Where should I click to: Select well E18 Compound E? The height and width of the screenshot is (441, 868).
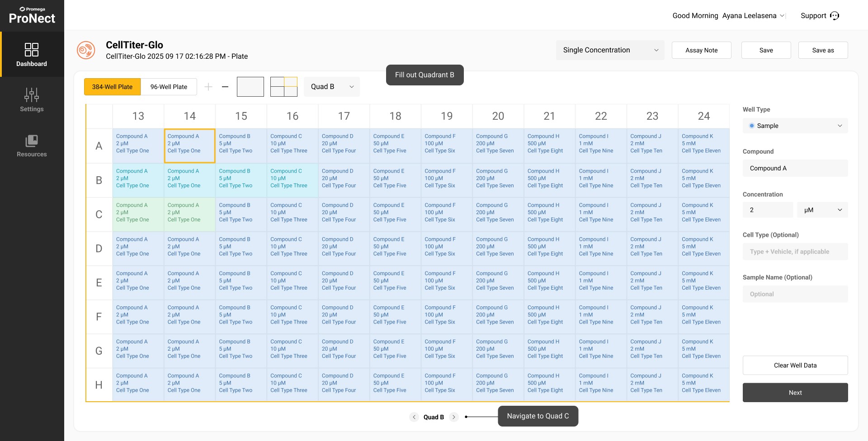tap(396, 282)
